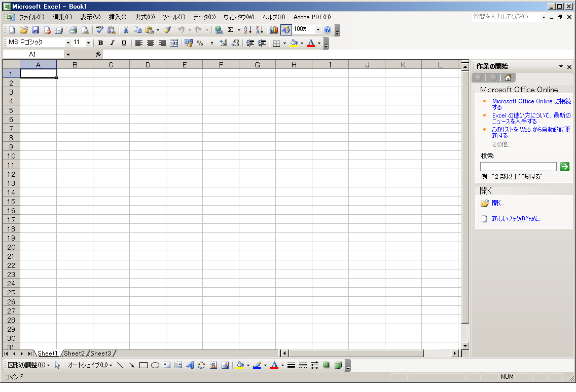Open the MS Pゴシック font name dropdown
Image resolution: width=576 pixels, height=392 pixels.
(x=68, y=43)
